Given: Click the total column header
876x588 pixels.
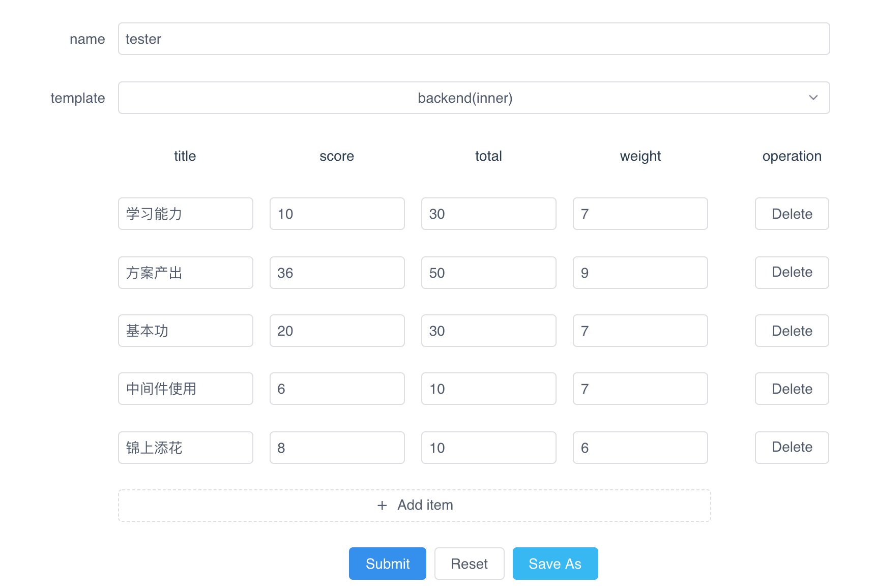Looking at the screenshot, I should 488,156.
